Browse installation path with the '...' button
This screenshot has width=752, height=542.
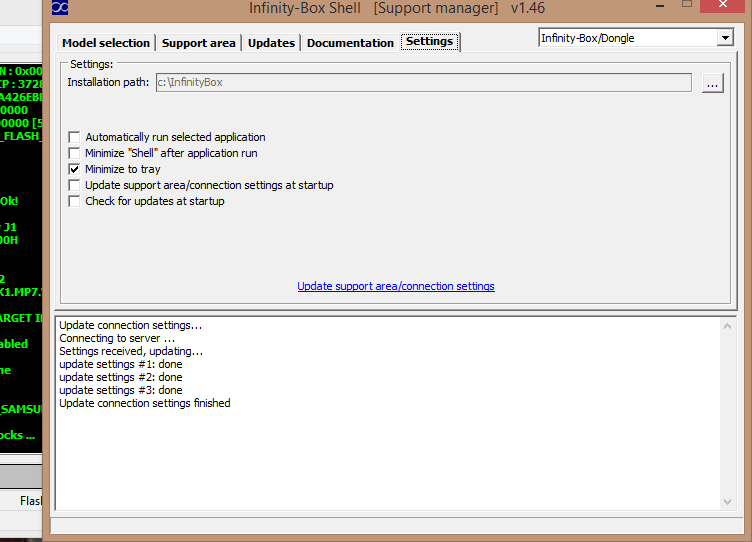pyautogui.click(x=712, y=83)
